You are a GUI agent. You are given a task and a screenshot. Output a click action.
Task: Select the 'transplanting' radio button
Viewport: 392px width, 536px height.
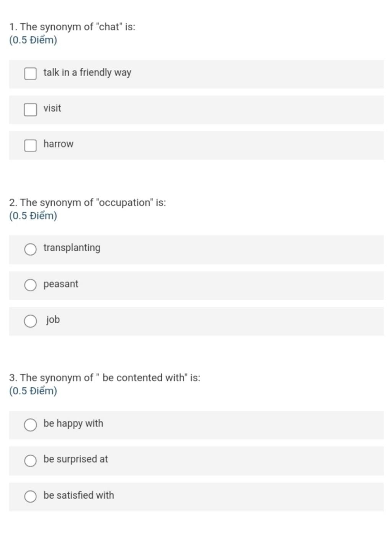click(30, 249)
